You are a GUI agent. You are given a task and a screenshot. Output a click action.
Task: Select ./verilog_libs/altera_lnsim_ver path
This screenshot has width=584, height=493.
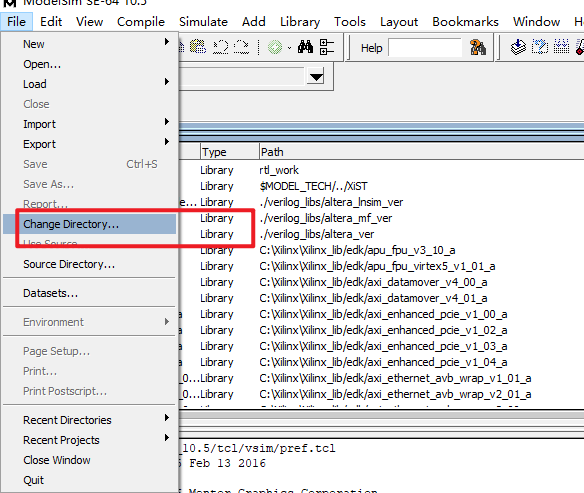pos(331,202)
